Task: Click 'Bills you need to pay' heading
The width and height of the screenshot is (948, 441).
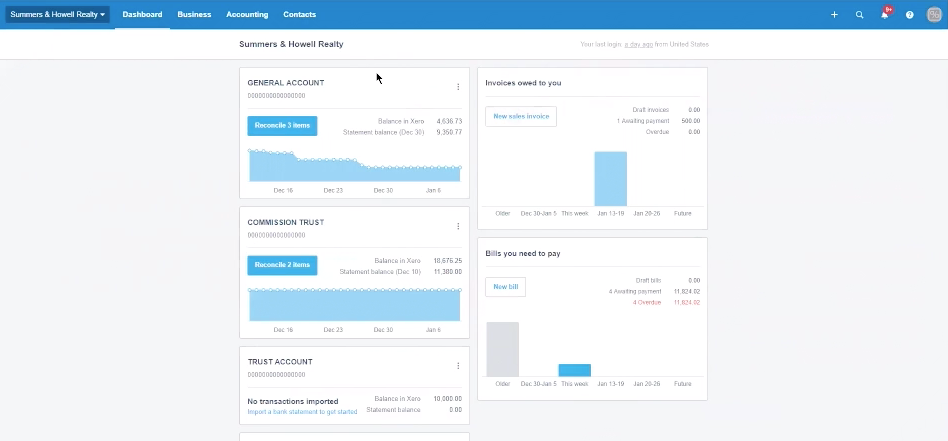Action: pos(523,253)
